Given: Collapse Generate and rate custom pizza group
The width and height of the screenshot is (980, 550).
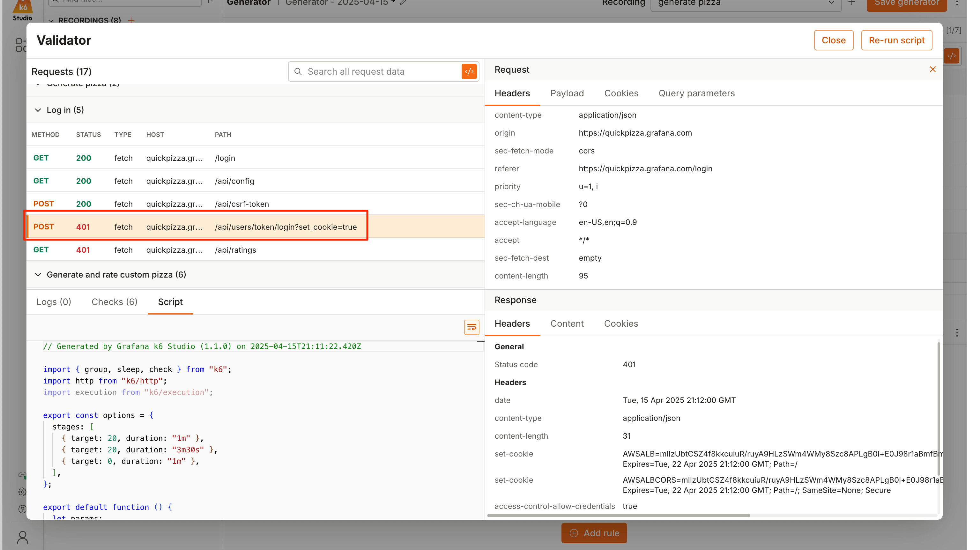Looking at the screenshot, I should coord(38,275).
